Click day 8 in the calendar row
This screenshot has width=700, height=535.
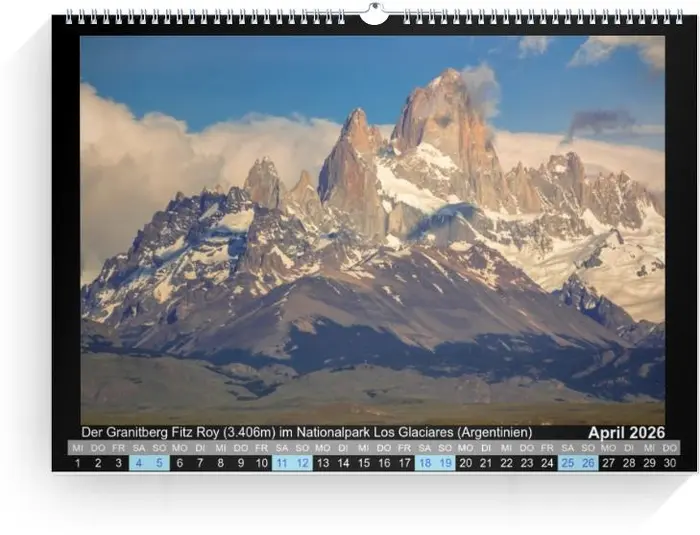(221, 463)
